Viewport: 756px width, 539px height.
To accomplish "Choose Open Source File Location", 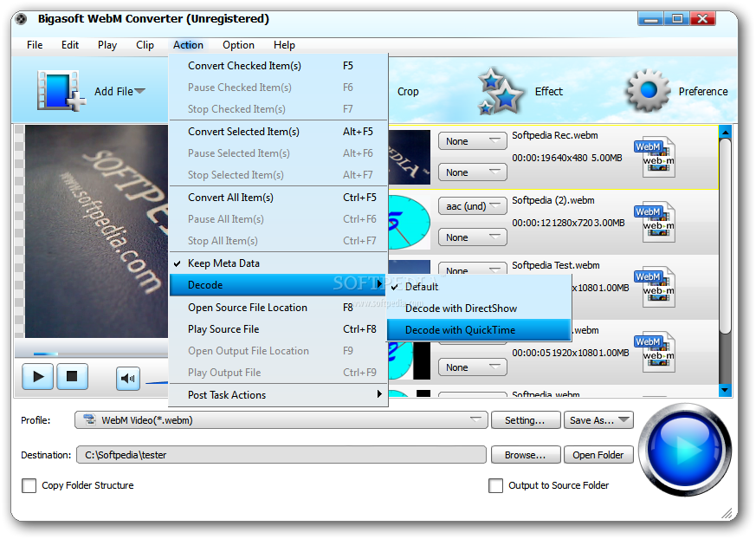I will [x=278, y=308].
